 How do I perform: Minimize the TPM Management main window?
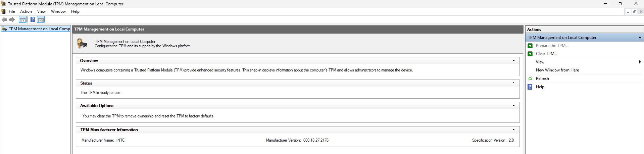(605, 4)
